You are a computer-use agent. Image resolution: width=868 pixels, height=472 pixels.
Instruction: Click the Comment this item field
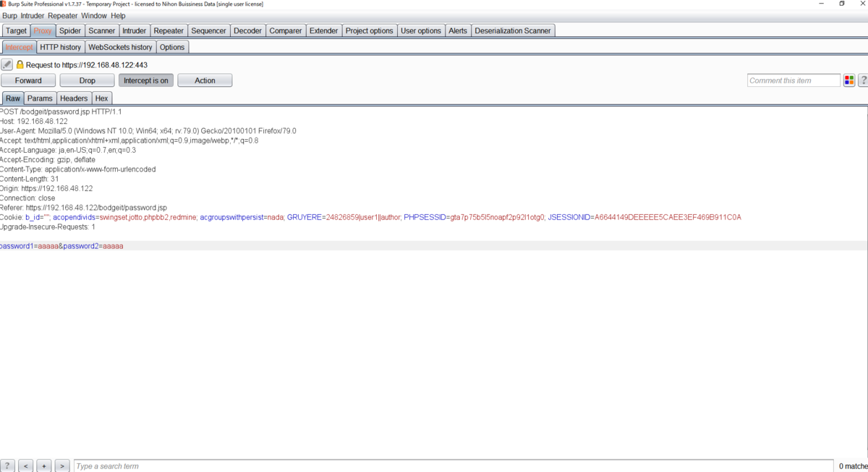click(793, 80)
